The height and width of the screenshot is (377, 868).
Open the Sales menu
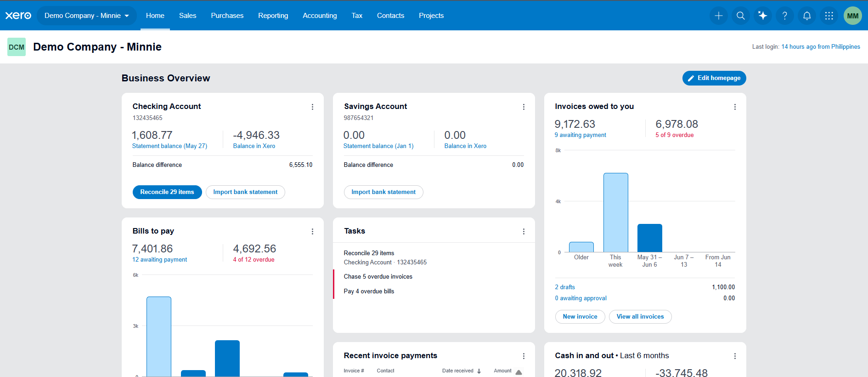[187, 16]
